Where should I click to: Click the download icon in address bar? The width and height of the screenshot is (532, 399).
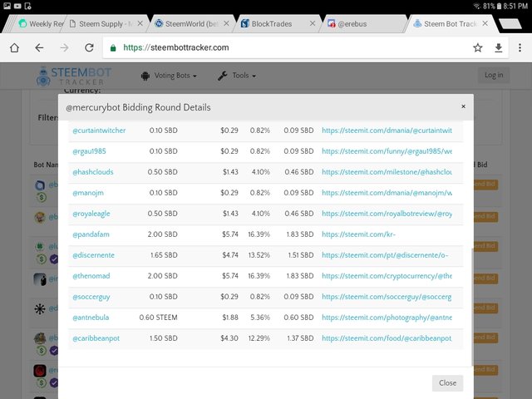tap(499, 48)
